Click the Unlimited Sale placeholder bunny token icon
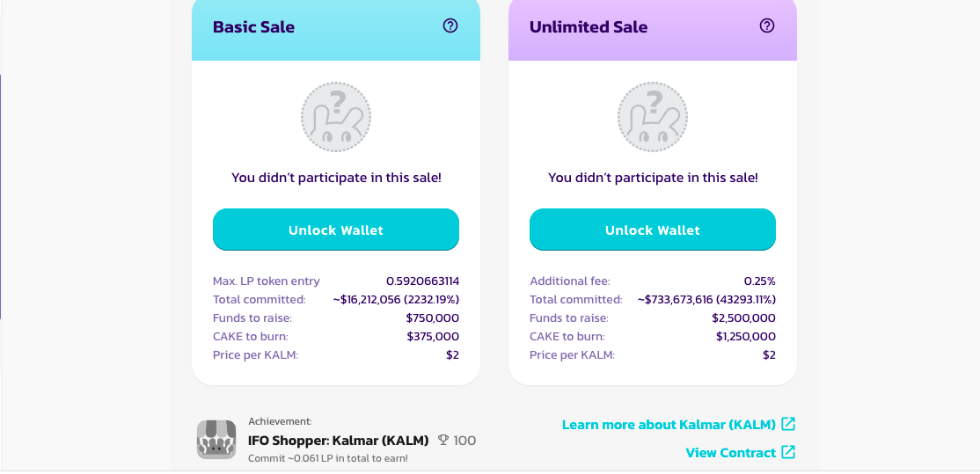 (x=653, y=117)
